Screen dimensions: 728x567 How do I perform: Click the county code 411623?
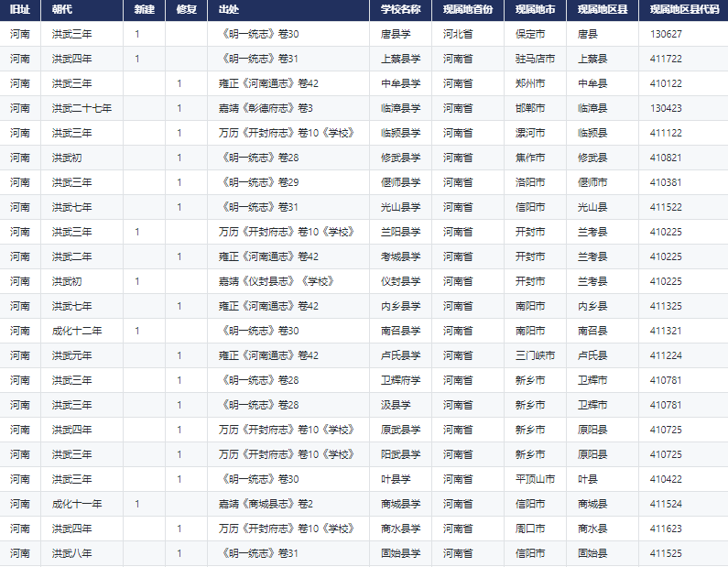pyautogui.click(x=666, y=529)
